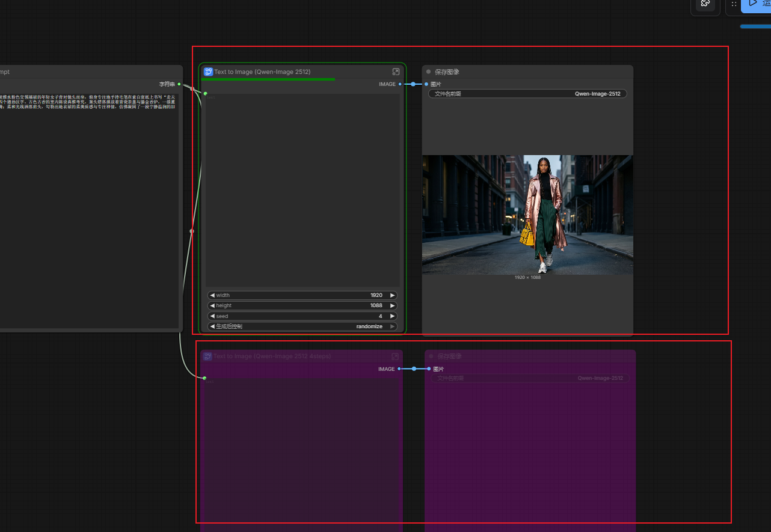This screenshot has width=771, height=532.
Task: Increment seed using its right arrow
Action: pos(393,316)
